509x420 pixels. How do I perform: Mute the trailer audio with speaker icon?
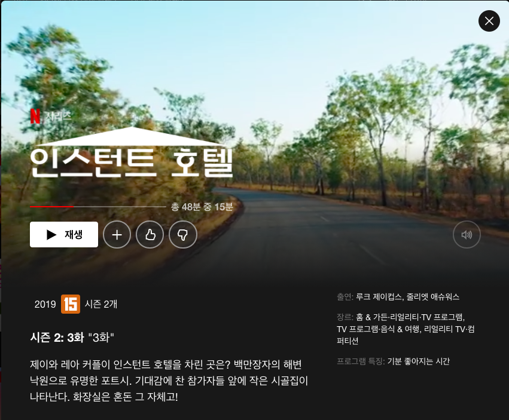tap(467, 234)
